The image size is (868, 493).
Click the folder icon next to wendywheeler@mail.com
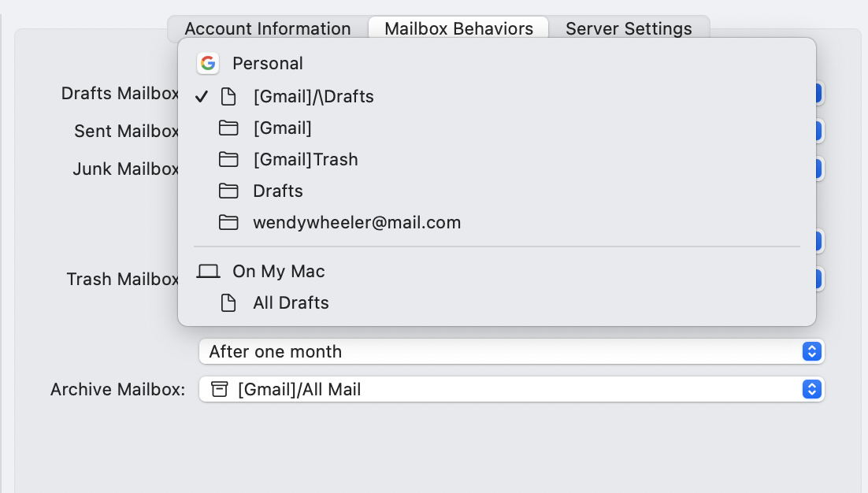(228, 222)
